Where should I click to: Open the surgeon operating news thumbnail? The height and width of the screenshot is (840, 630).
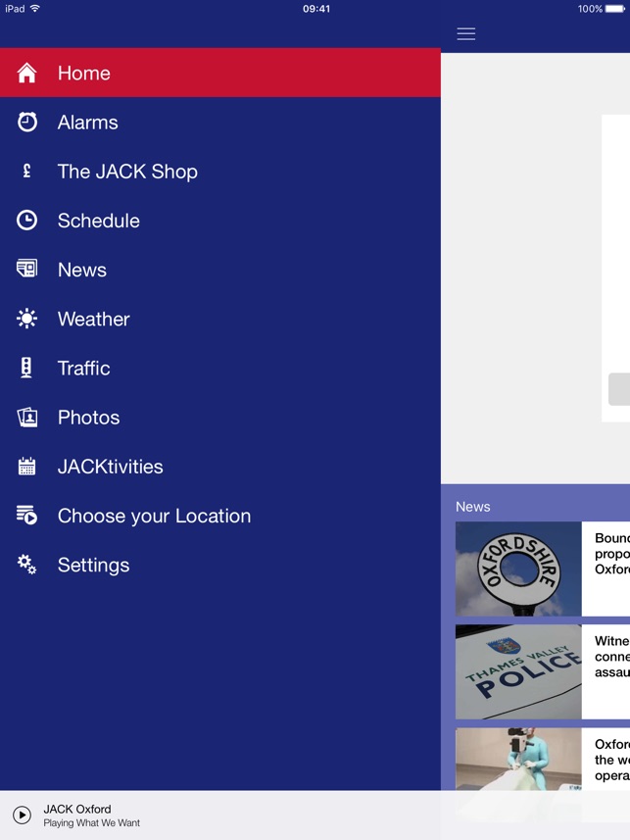coord(518,759)
